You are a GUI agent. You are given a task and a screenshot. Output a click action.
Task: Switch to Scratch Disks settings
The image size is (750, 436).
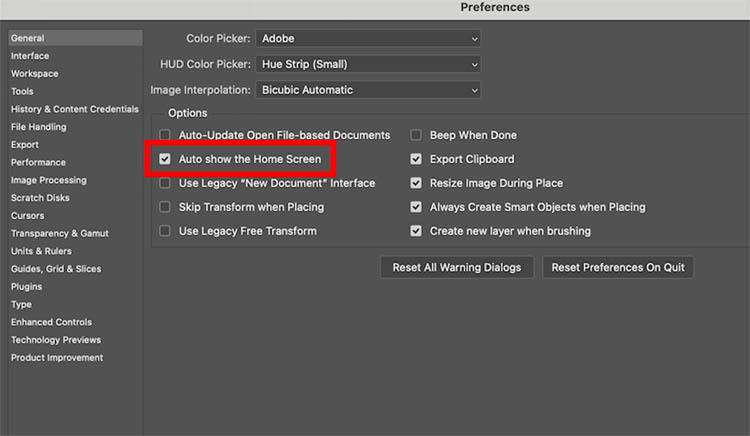pyautogui.click(x=40, y=198)
